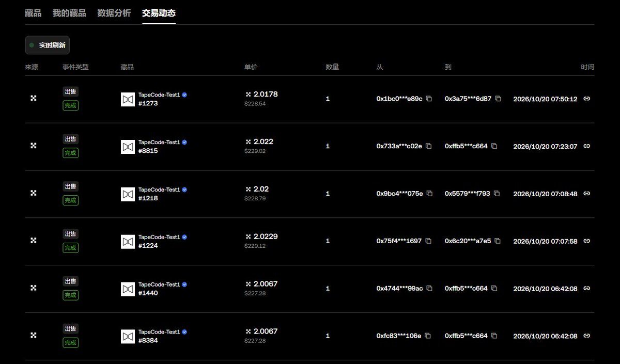The width and height of the screenshot is (620, 364).
Task: Click the 事件类型 column header
Action: (x=75, y=67)
